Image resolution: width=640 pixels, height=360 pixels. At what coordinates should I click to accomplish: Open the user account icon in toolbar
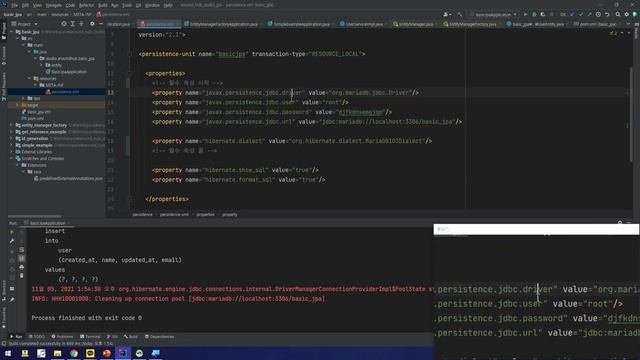(x=447, y=14)
